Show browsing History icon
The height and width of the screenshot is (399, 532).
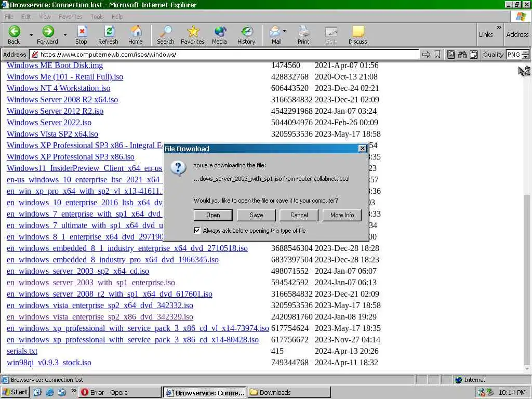tap(247, 31)
